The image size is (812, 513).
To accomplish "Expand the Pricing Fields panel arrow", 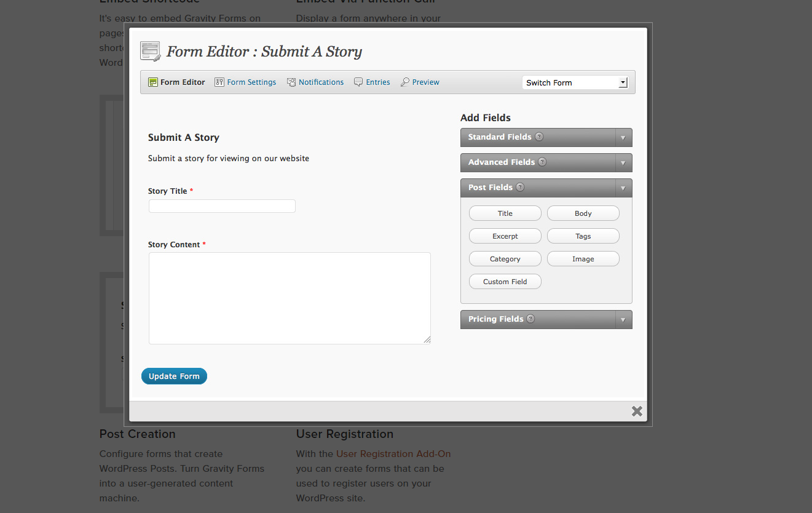I will pos(623,320).
